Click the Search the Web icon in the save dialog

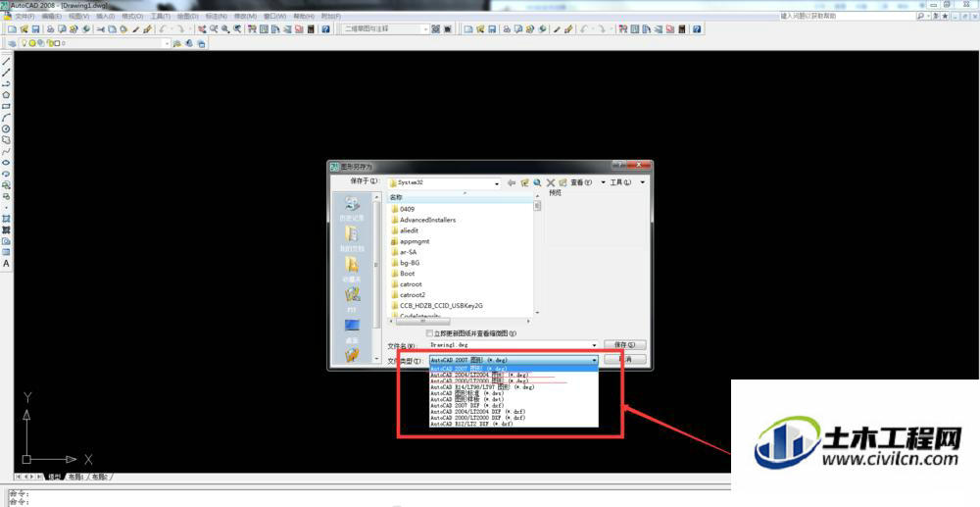click(537, 182)
